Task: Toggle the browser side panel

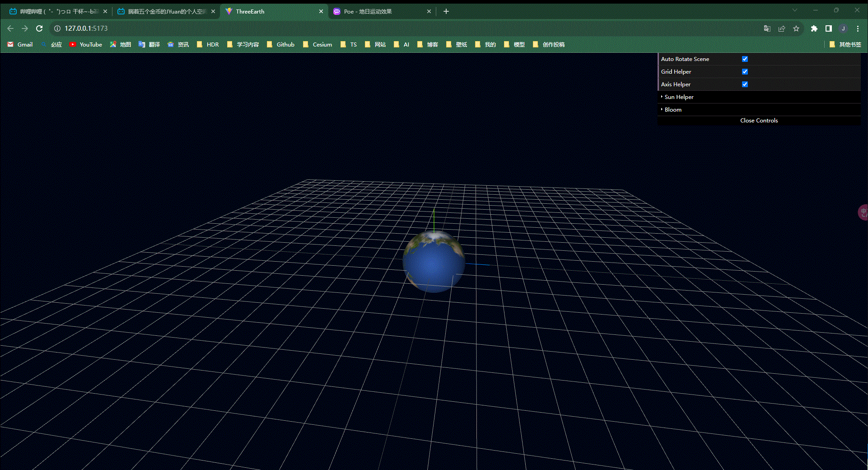Action: (x=829, y=28)
